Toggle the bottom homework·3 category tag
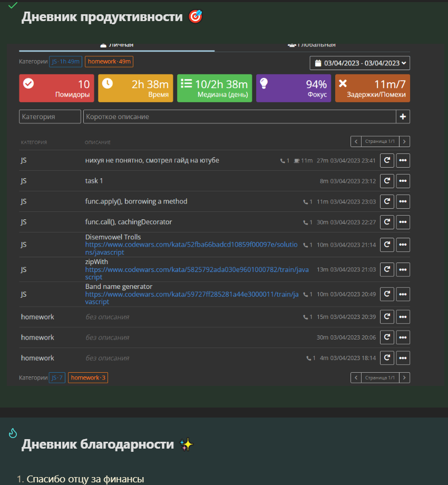 coord(88,377)
